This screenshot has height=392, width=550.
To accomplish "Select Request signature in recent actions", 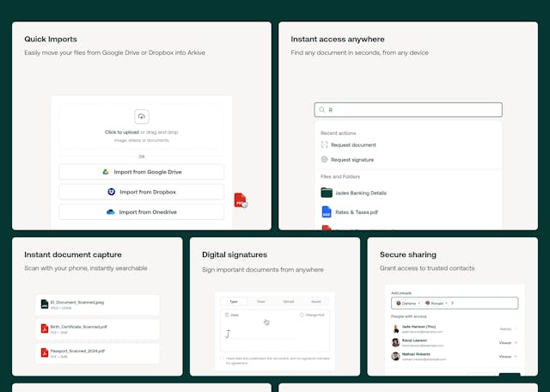I will (347, 160).
